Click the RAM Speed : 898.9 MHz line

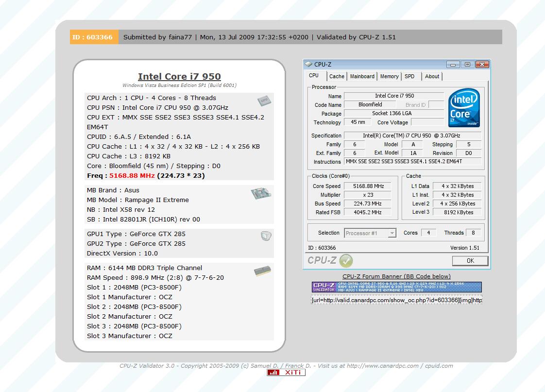pyautogui.click(x=155, y=278)
